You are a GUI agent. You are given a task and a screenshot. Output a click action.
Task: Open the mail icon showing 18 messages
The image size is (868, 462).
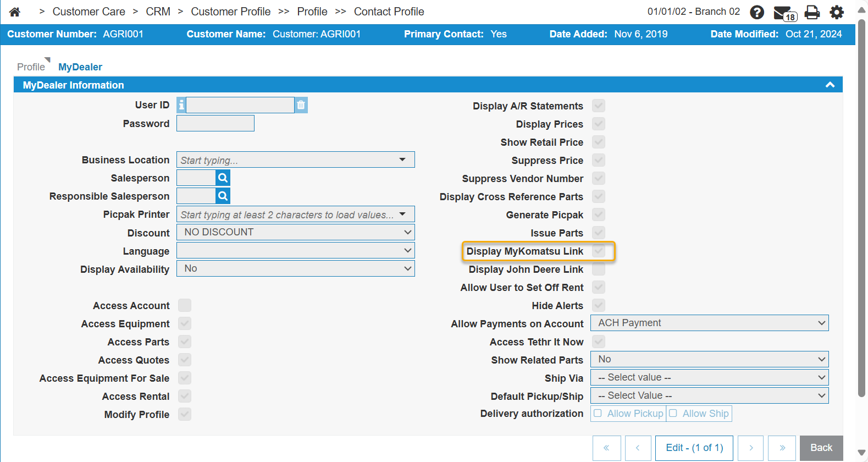[785, 13]
